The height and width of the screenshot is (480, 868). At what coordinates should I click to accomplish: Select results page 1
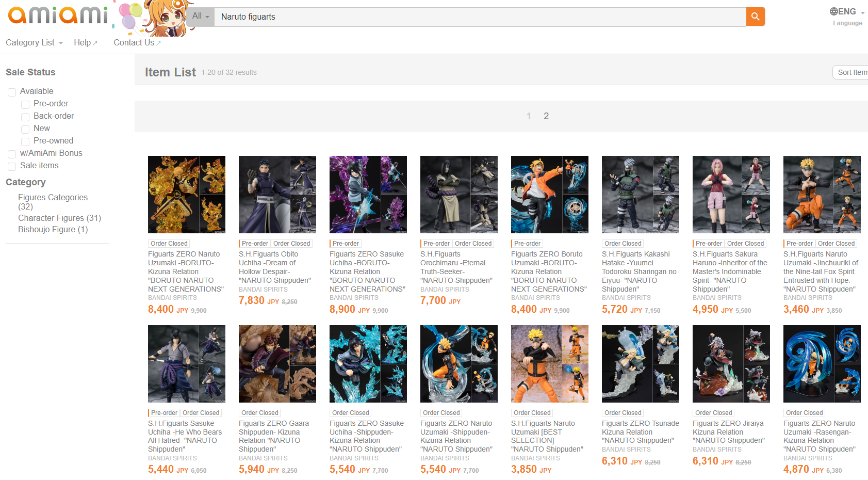coord(529,116)
